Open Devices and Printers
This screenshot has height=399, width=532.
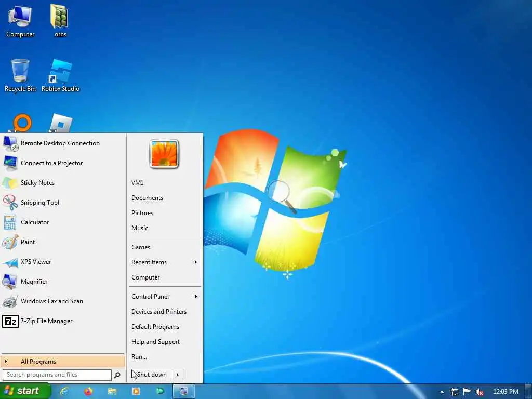(159, 312)
